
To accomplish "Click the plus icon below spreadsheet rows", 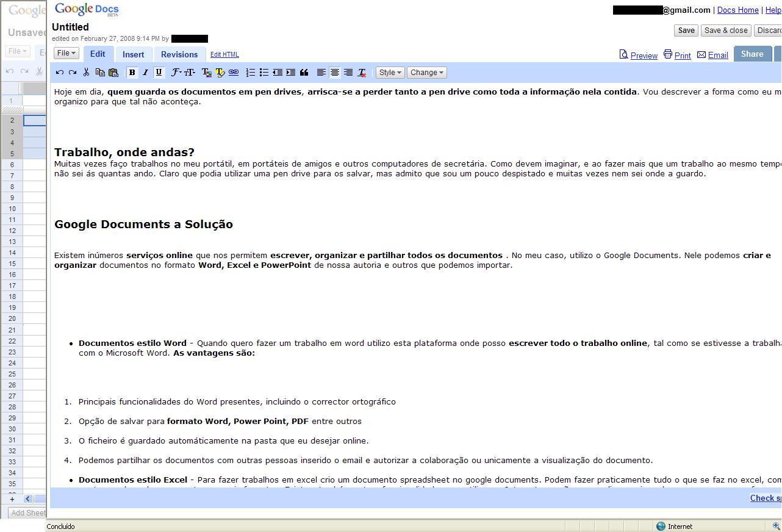I will pos(12,499).
